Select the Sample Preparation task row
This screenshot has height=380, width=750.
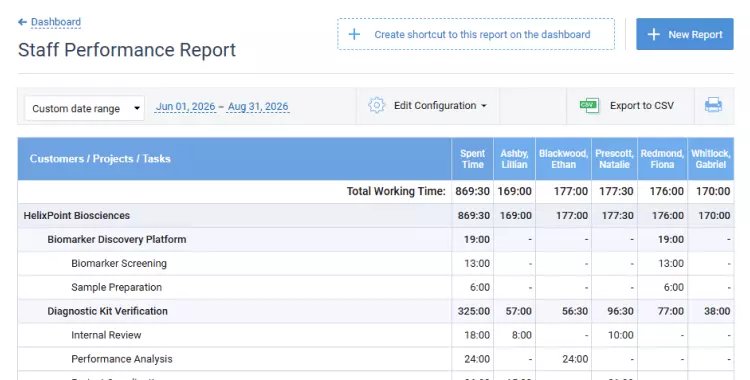(x=375, y=287)
